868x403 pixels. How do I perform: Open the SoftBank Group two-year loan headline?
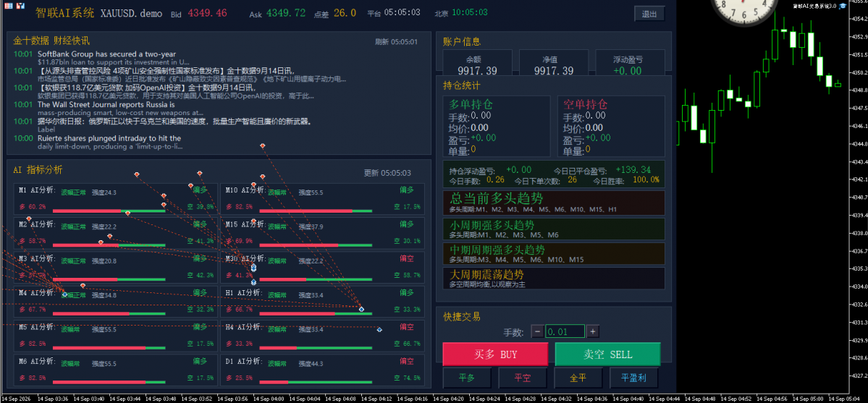pos(107,54)
